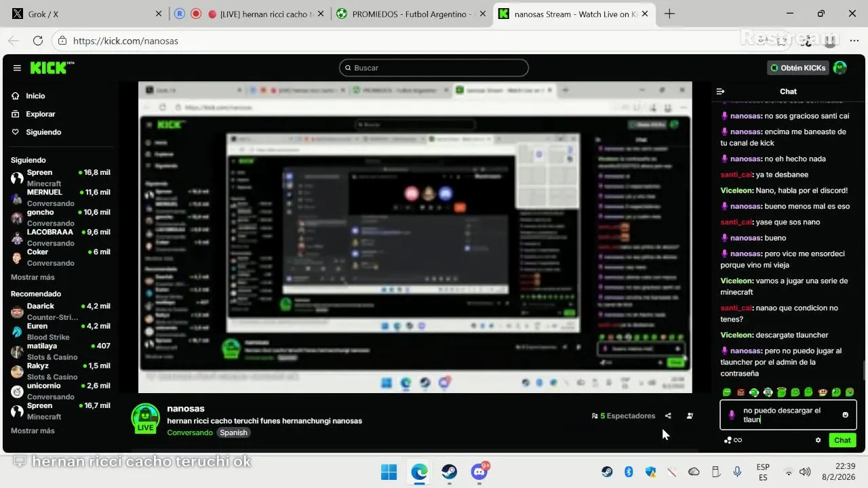Go back with browser back arrow
The height and width of the screenshot is (488, 868).
coord(15,41)
